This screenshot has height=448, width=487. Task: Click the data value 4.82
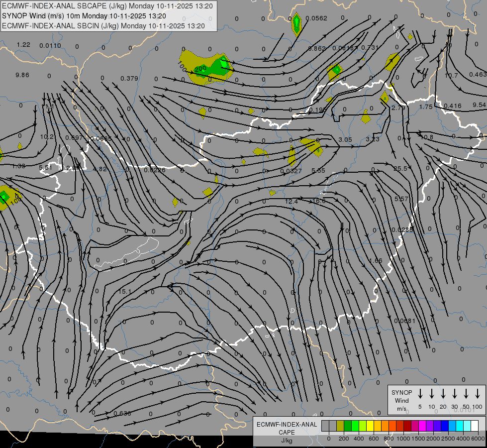[x=100, y=169]
